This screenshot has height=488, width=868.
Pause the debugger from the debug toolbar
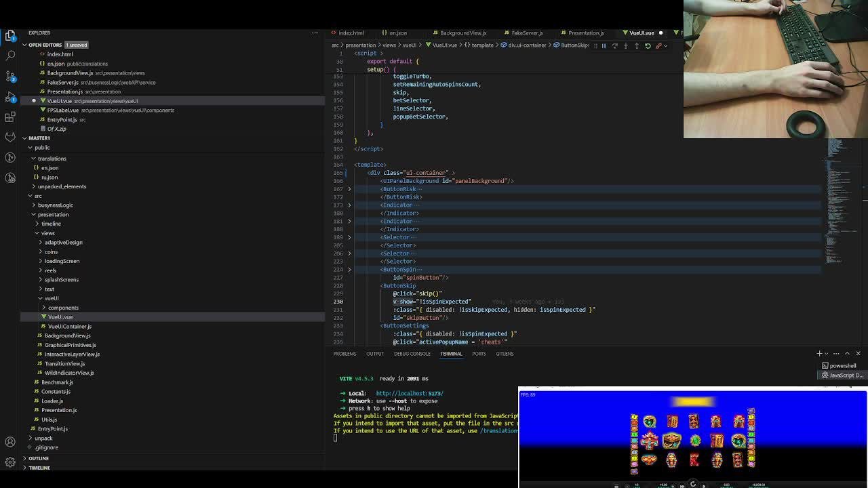604,45
